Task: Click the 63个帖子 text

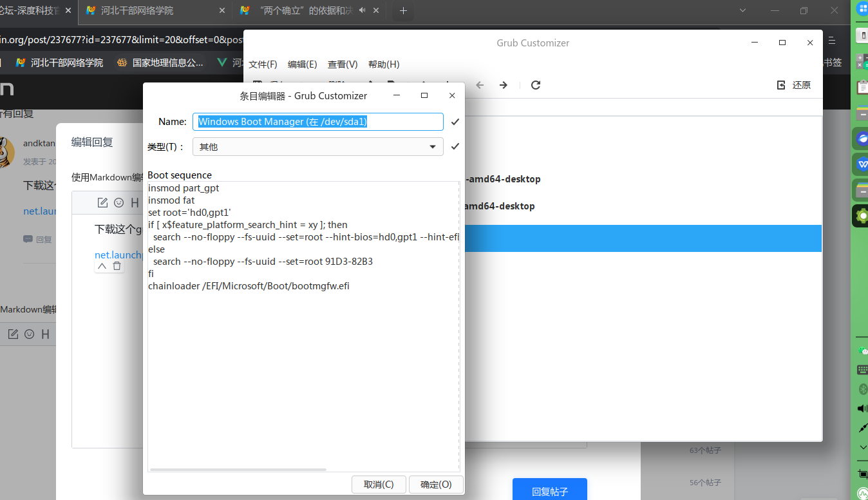Action: tap(705, 450)
